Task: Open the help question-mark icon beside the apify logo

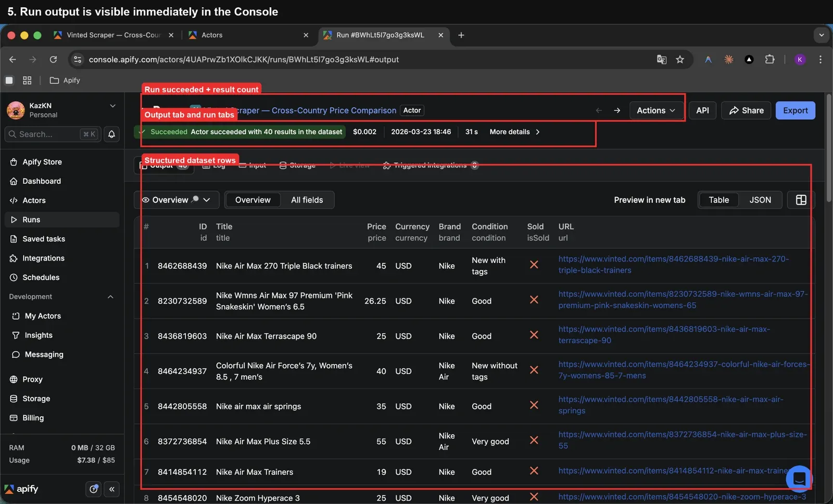Action: 94,489
